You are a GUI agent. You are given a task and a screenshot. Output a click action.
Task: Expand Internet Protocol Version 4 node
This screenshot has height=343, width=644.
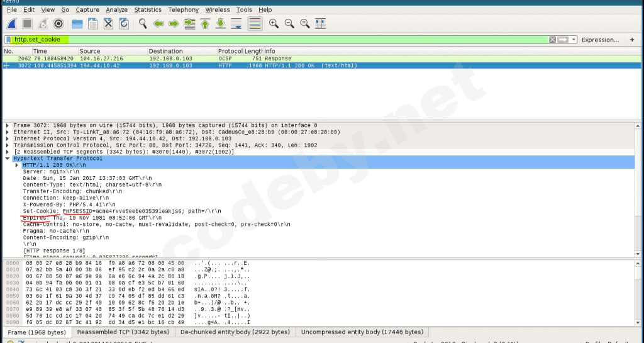[x=8, y=139]
